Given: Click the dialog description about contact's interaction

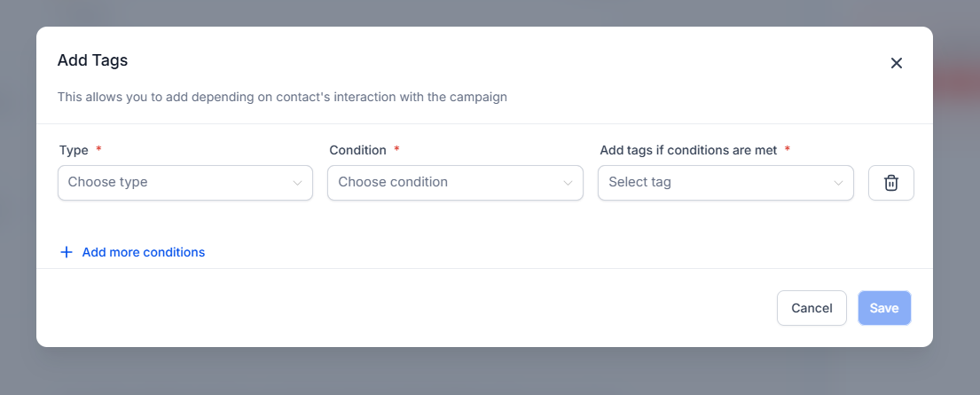Looking at the screenshot, I should [282, 97].
